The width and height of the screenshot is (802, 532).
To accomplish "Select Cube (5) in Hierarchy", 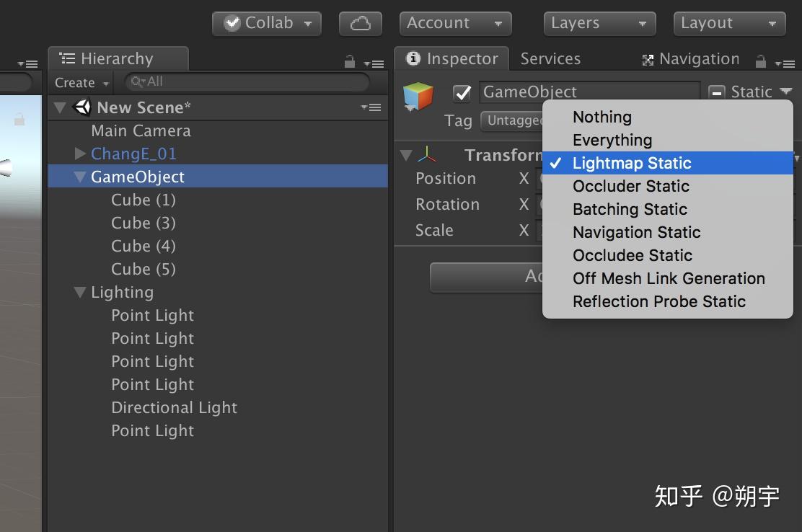I will coord(218,269).
